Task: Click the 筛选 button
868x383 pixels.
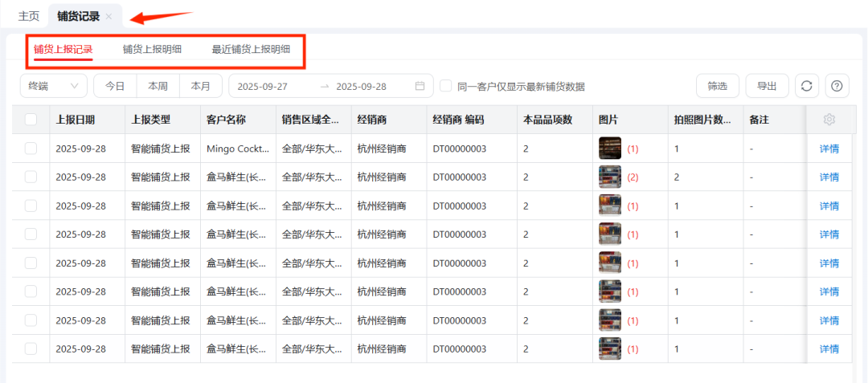Action: (718, 86)
